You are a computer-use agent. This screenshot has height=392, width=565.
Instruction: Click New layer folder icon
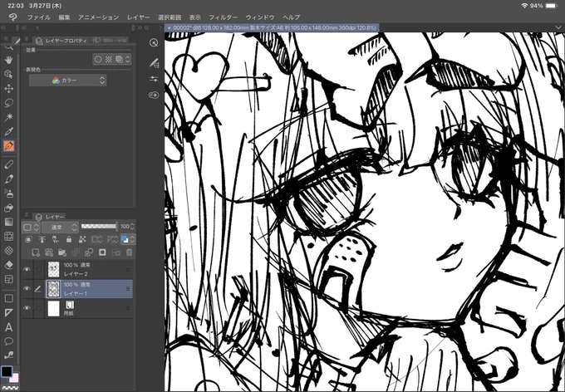(x=62, y=252)
